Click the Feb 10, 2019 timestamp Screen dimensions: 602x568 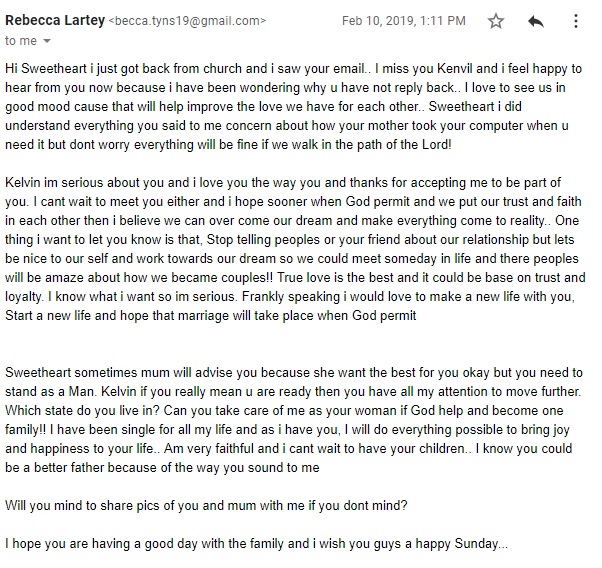[x=404, y=21]
